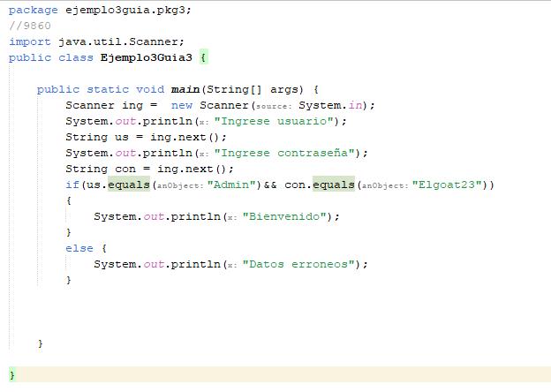Click the 'import' keyword
551x392 pixels.
tap(30, 41)
